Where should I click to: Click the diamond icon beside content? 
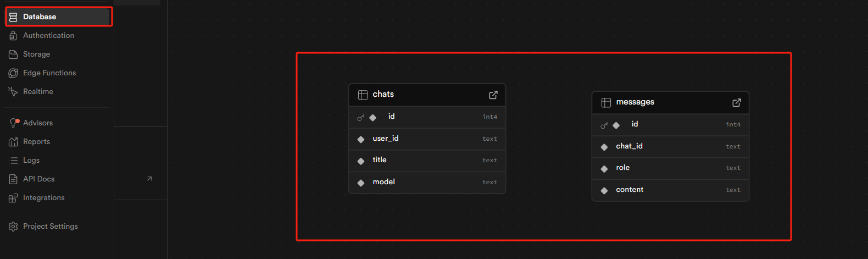coord(604,190)
